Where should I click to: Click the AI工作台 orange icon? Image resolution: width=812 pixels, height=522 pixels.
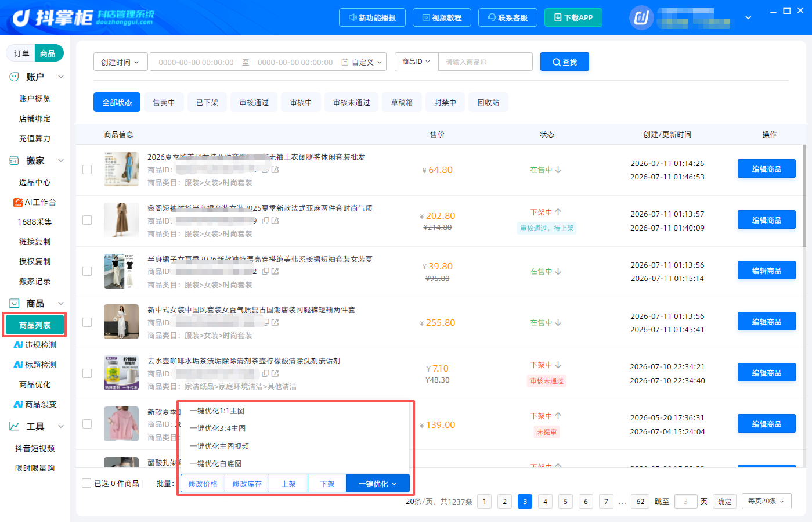tap(18, 202)
